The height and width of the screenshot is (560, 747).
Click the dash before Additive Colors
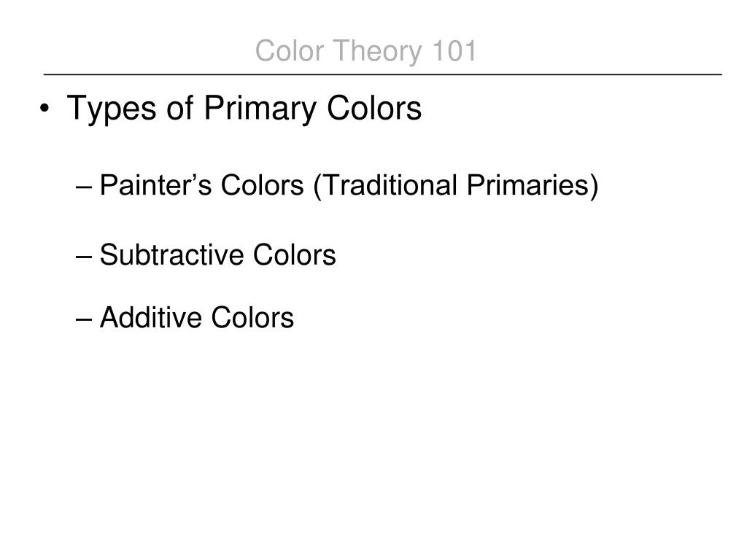coord(84,320)
